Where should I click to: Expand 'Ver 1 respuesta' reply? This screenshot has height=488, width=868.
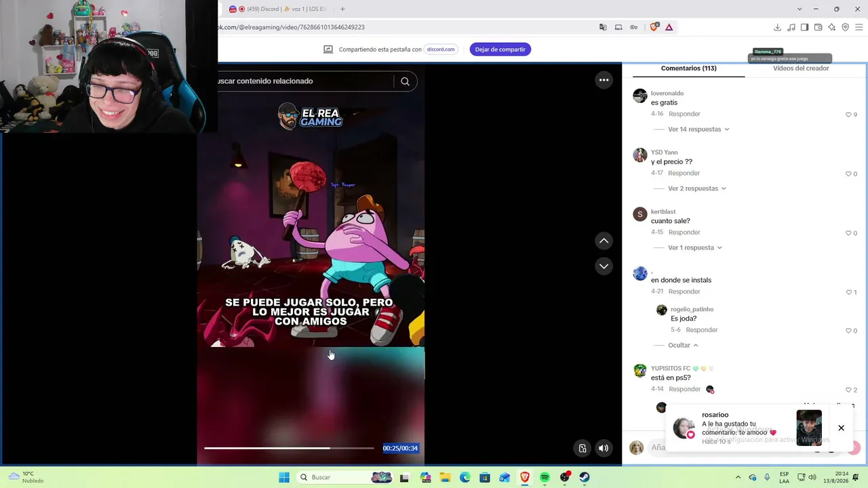coord(695,247)
